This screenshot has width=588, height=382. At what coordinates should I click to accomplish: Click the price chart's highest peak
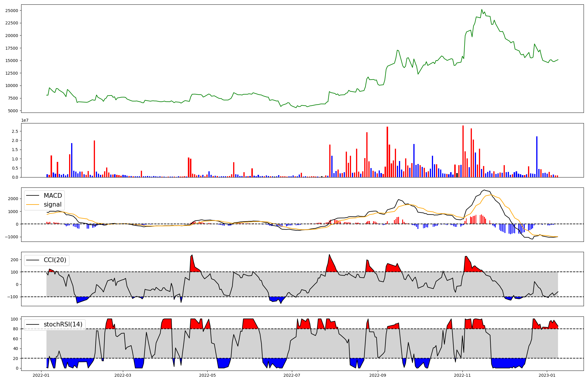tap(482, 9)
